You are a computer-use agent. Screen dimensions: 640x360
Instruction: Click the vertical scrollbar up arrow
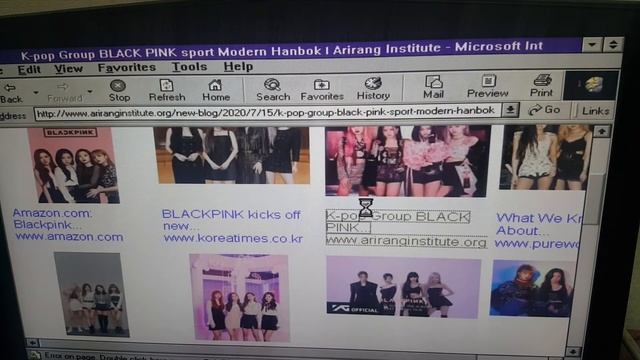click(601, 131)
